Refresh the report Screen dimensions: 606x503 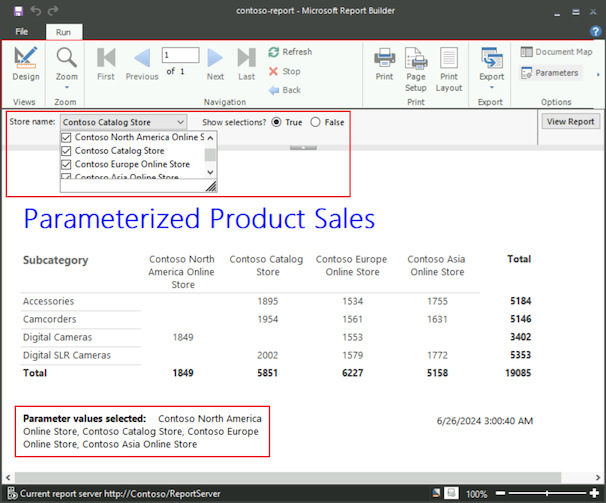pos(290,52)
